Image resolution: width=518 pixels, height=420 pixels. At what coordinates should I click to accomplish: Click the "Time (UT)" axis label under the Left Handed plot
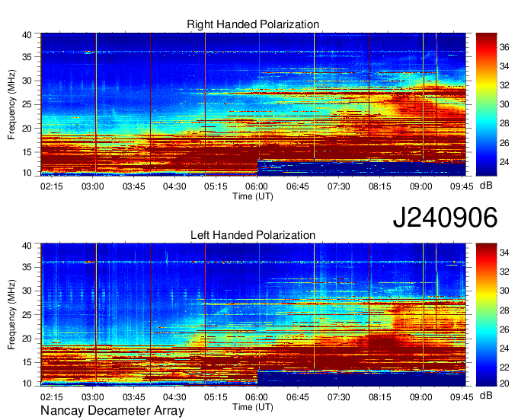253,407
